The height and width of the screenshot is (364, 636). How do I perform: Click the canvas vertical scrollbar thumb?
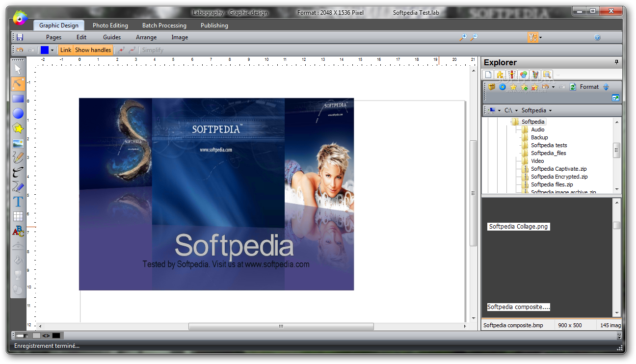473,193
